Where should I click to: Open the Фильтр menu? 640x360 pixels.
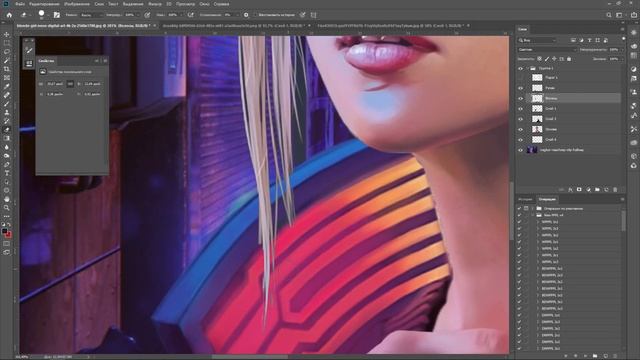tap(155, 4)
